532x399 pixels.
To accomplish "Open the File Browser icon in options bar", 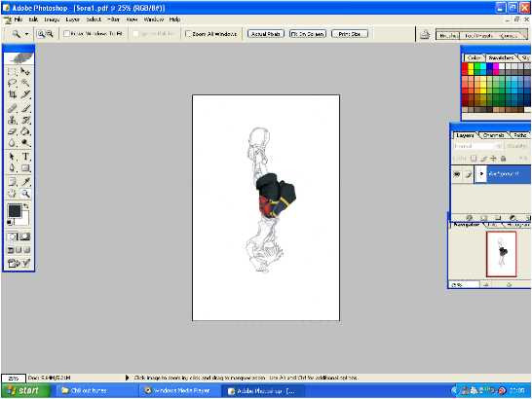I will [425, 35].
